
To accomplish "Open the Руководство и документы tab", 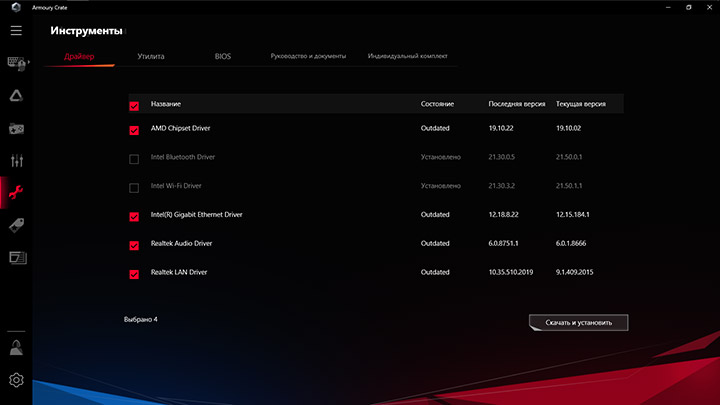I will pos(308,56).
